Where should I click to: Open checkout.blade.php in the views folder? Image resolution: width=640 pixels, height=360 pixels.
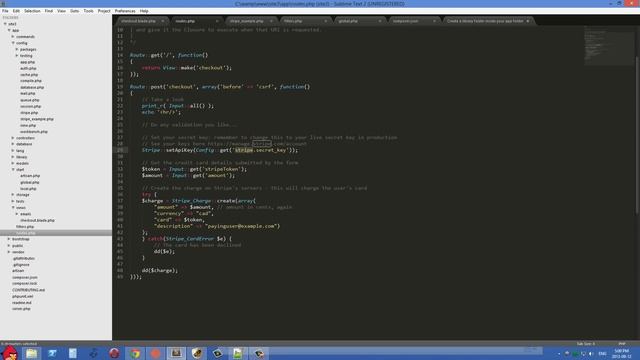click(x=37, y=220)
